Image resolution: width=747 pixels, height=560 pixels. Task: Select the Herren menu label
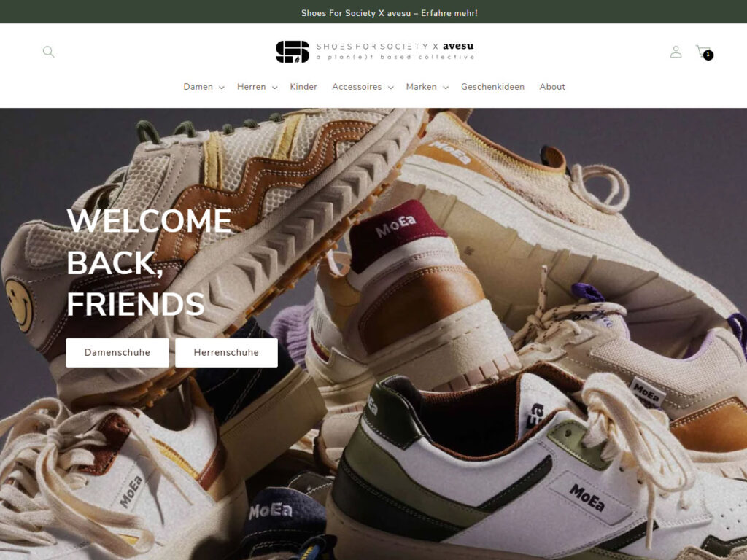click(252, 87)
